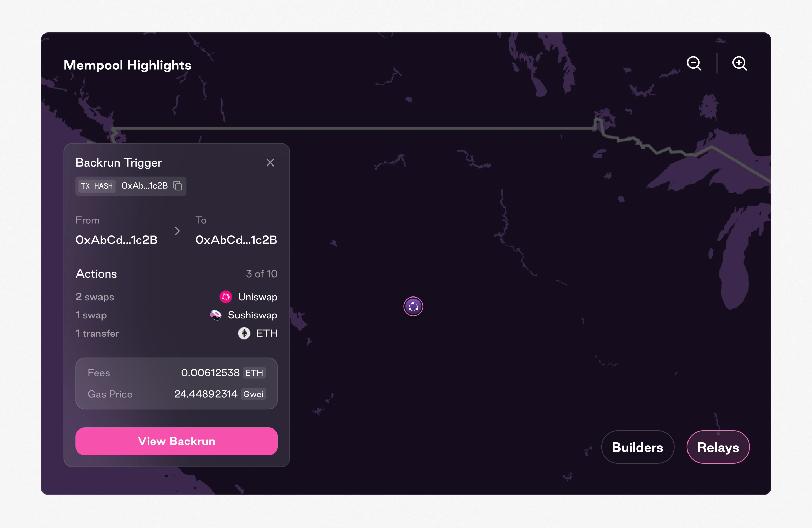
Task: Select the 1 transfer action row
Action: tap(97, 333)
